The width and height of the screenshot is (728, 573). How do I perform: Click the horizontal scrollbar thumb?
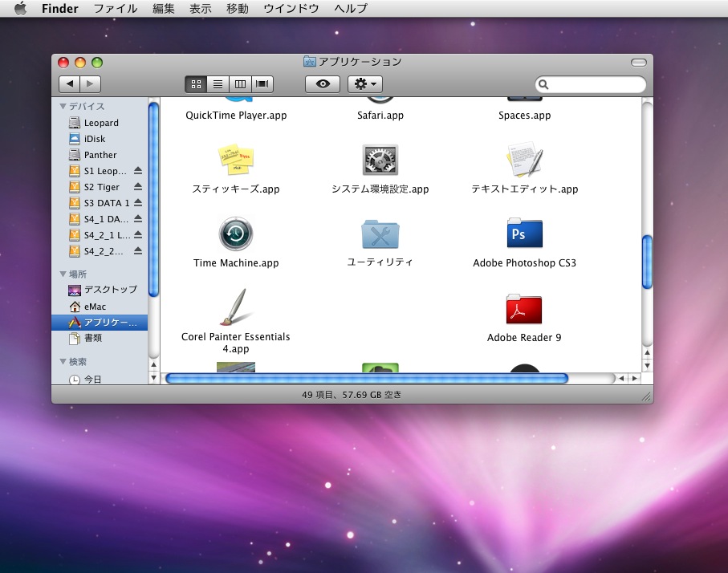(366, 379)
